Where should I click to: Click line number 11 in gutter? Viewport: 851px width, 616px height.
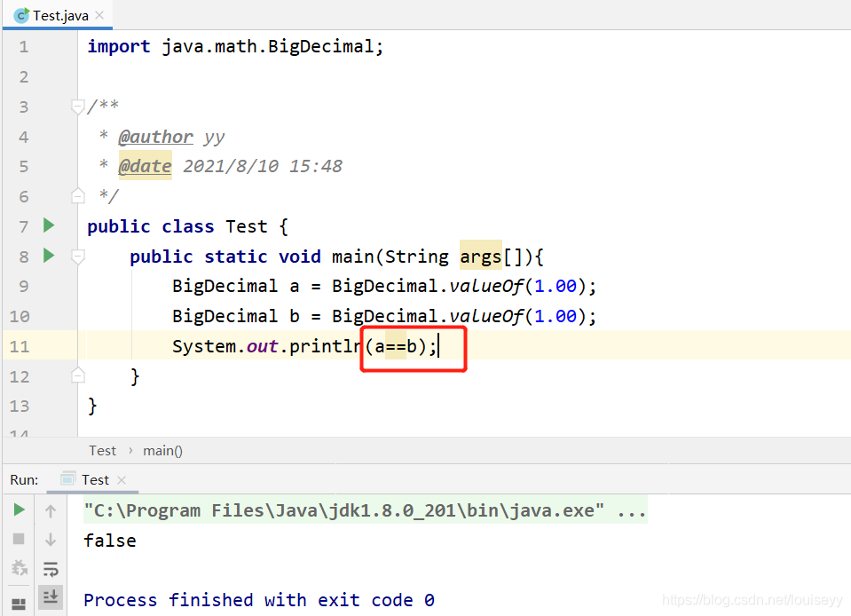20,346
